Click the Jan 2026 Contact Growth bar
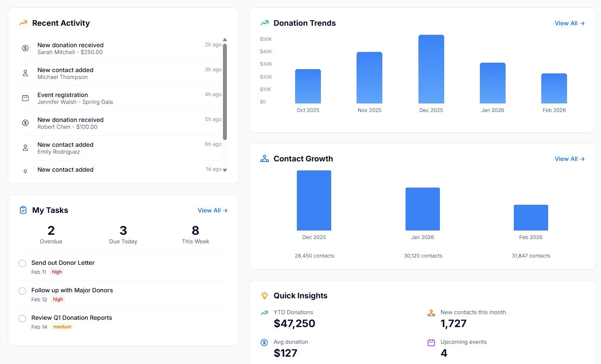 (423, 209)
